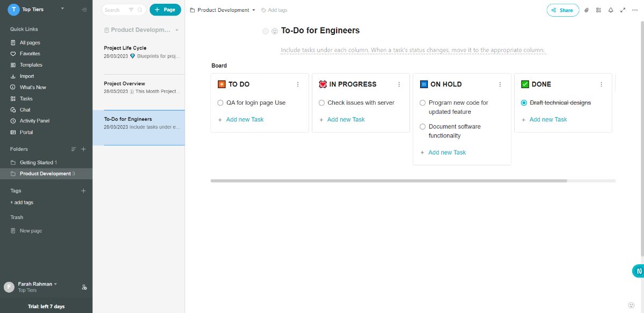
Task: Click the Share button
Action: point(562,10)
